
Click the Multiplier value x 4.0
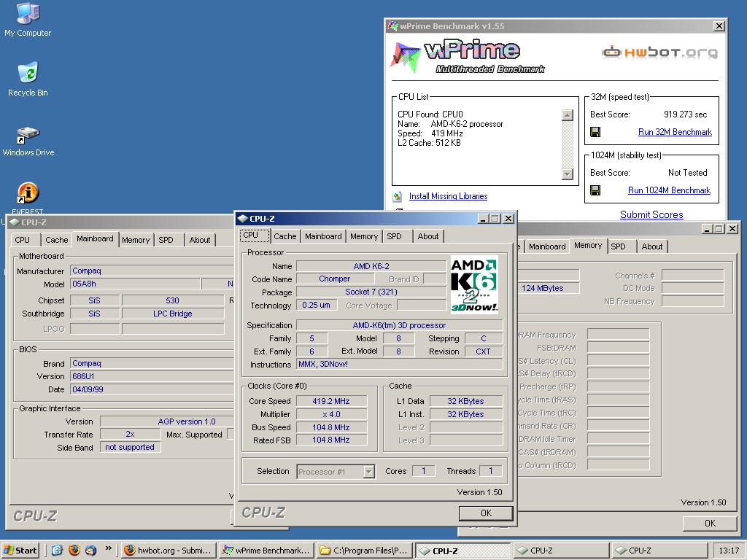(331, 414)
